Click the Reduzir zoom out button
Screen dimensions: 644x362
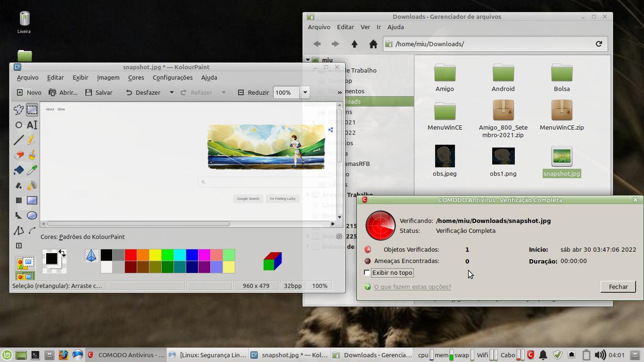(253, 92)
